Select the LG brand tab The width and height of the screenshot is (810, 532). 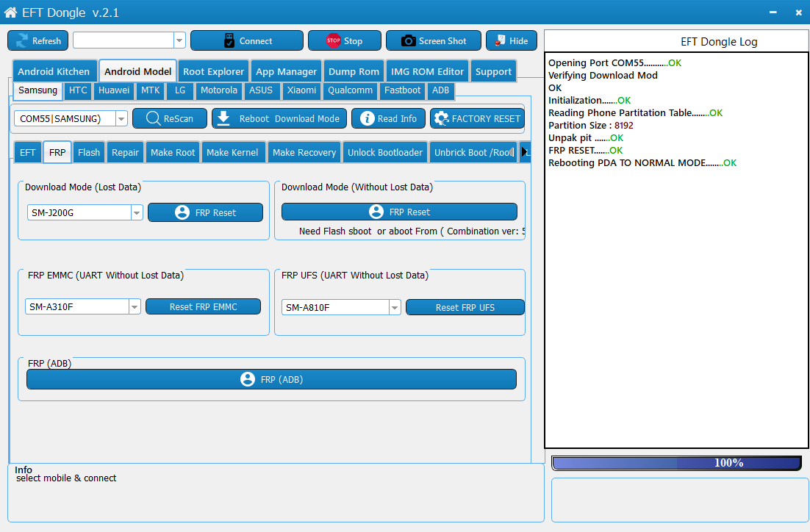pyautogui.click(x=180, y=90)
